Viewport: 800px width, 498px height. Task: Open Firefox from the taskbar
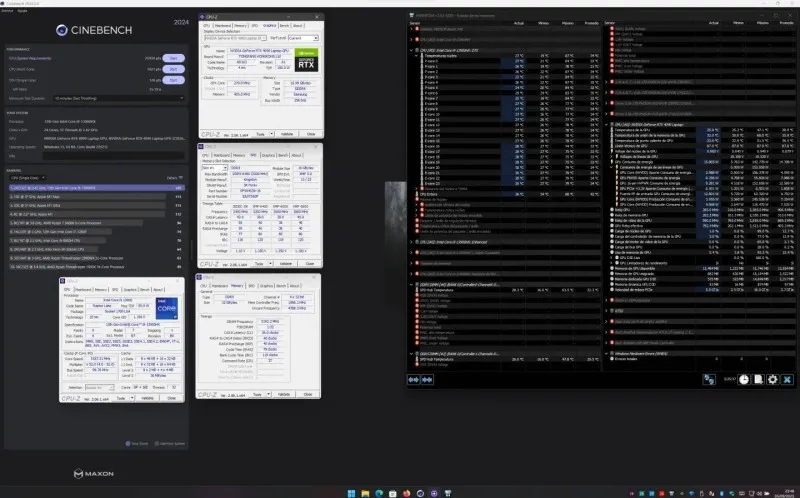click(x=406, y=493)
